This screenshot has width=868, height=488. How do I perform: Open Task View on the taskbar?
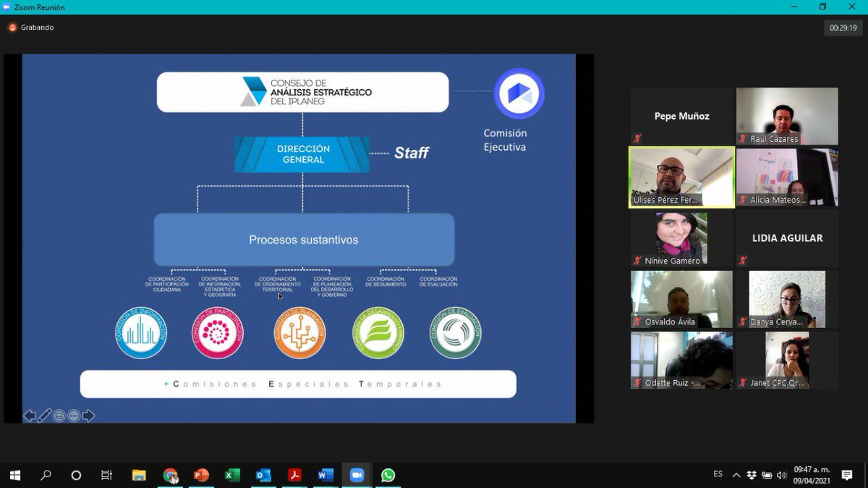pyautogui.click(x=106, y=475)
